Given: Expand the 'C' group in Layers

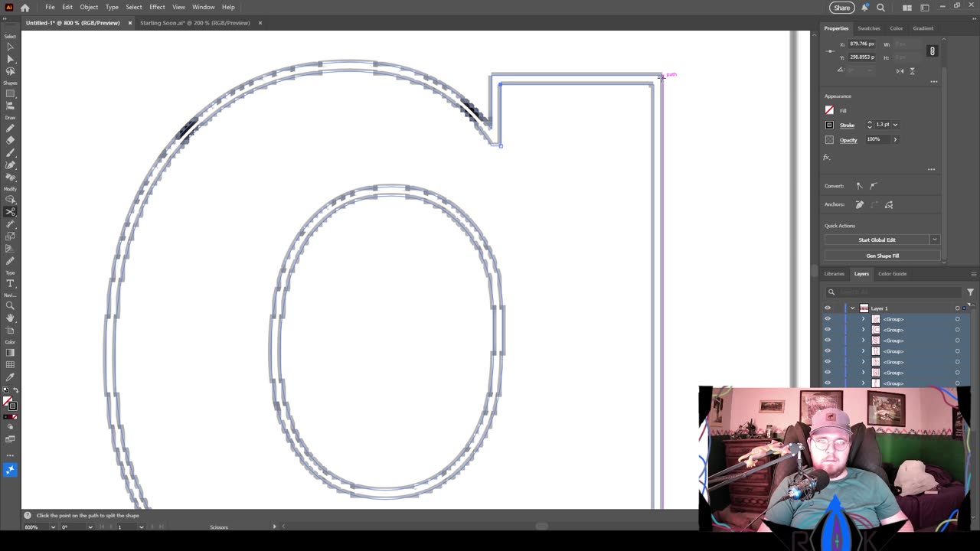Looking at the screenshot, I should [863, 330].
